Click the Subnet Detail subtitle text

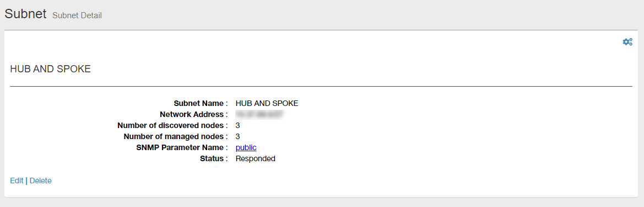(77, 15)
